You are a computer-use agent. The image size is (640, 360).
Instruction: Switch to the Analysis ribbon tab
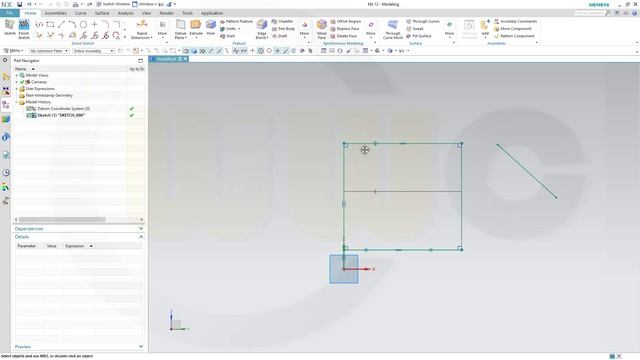click(125, 13)
